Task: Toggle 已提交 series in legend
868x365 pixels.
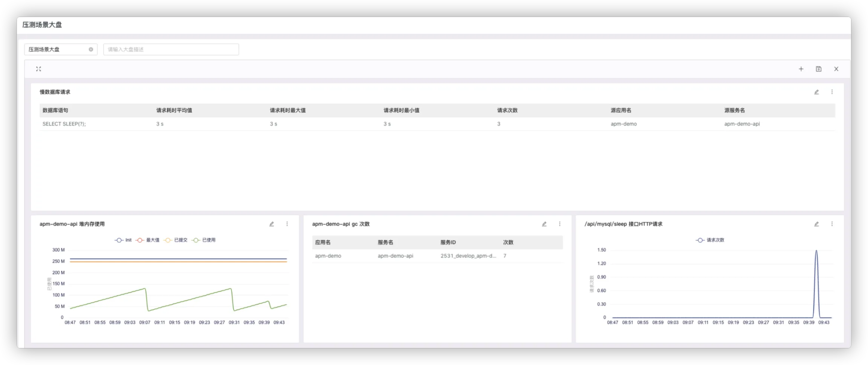Action: (x=176, y=240)
